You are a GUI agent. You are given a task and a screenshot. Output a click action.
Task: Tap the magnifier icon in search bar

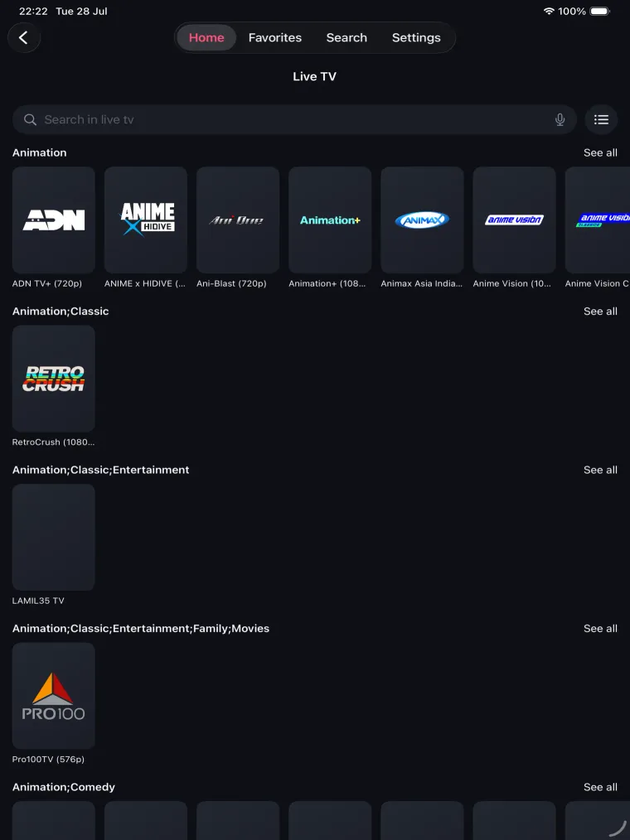click(30, 119)
